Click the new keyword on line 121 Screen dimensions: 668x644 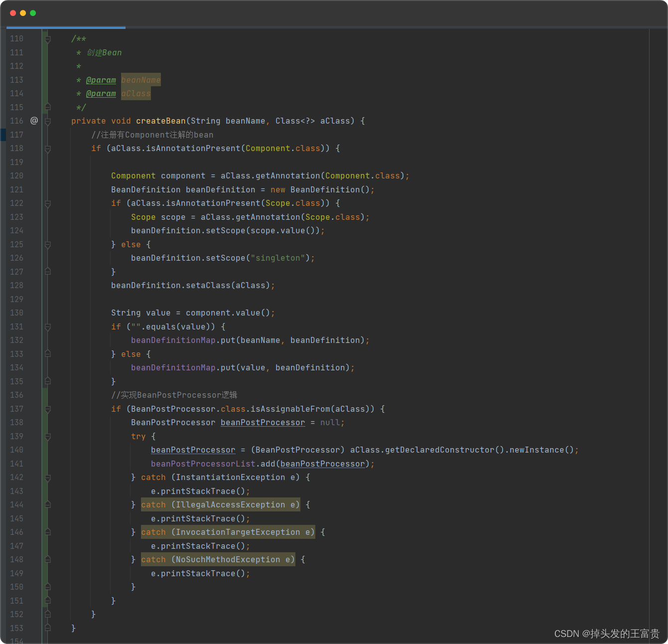click(x=278, y=190)
